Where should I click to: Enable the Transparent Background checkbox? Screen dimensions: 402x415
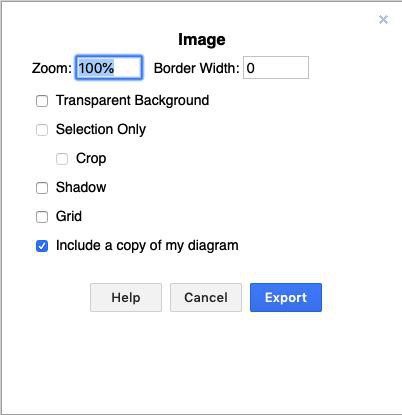[x=42, y=101]
